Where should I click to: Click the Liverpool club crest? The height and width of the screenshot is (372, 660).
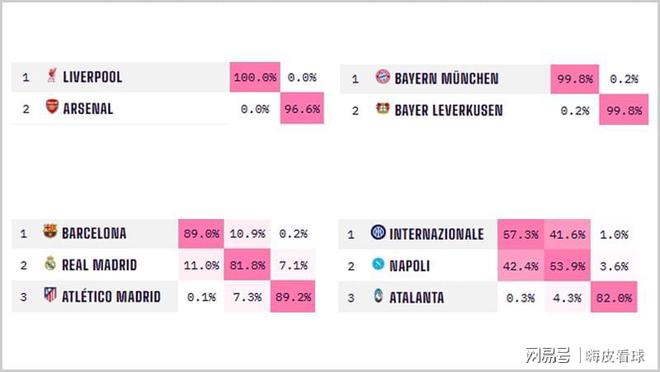(x=52, y=75)
